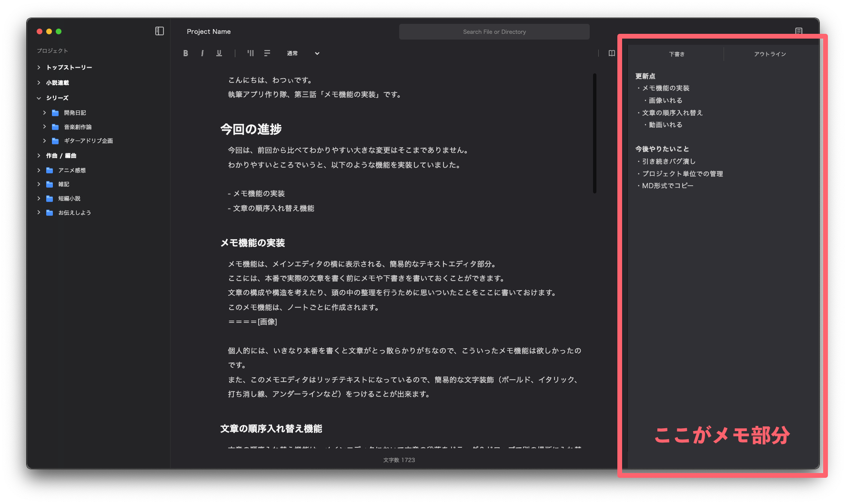
Task: Expand the 作曲 / 編曲 chevron
Action: coord(39,156)
